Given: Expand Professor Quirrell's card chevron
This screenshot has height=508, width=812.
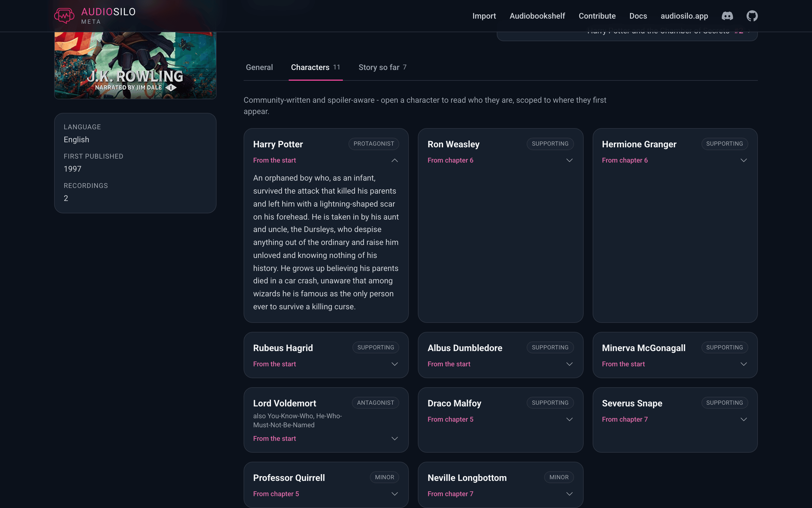Looking at the screenshot, I should (x=395, y=494).
